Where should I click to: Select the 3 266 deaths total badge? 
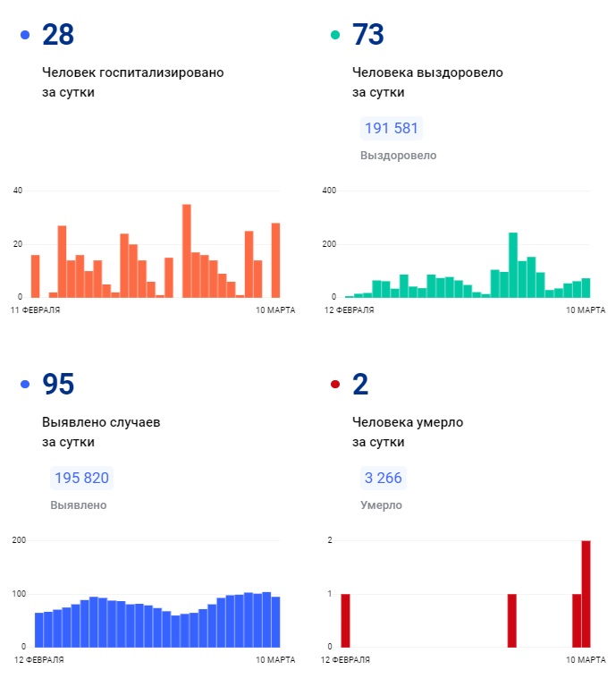click(x=383, y=478)
